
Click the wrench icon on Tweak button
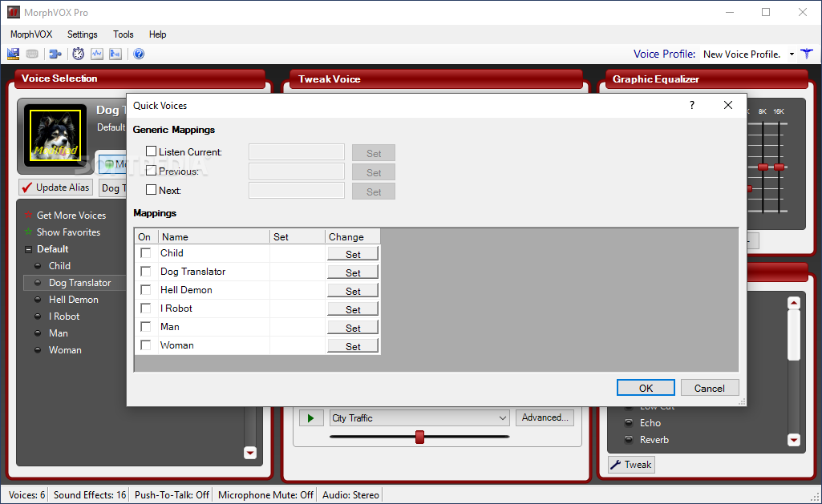pos(616,465)
